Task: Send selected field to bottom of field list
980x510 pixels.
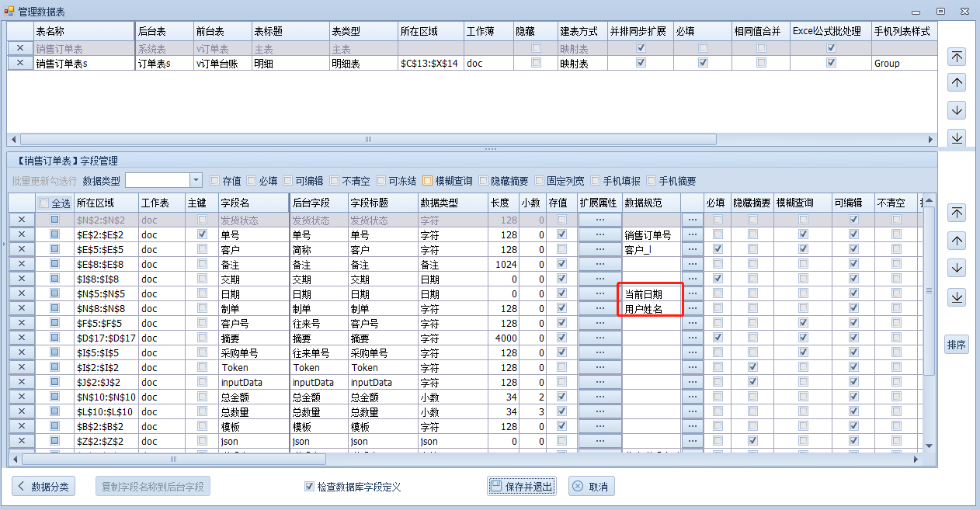Action: 957,297
